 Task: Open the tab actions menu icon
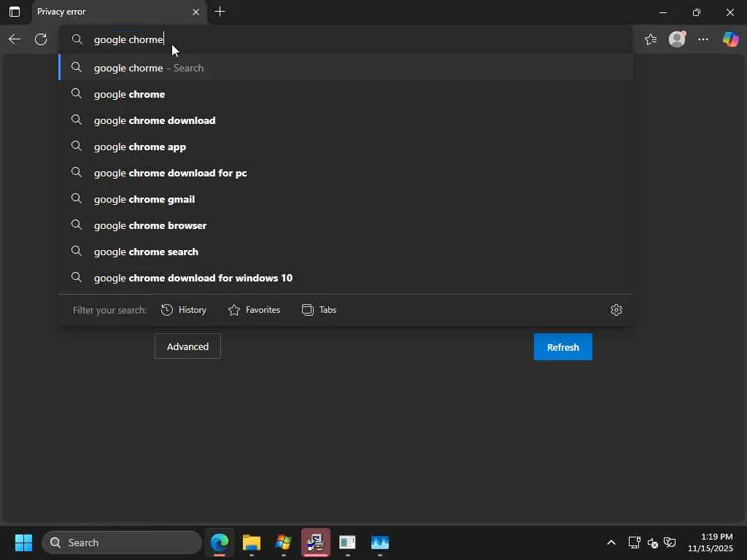[x=15, y=12]
